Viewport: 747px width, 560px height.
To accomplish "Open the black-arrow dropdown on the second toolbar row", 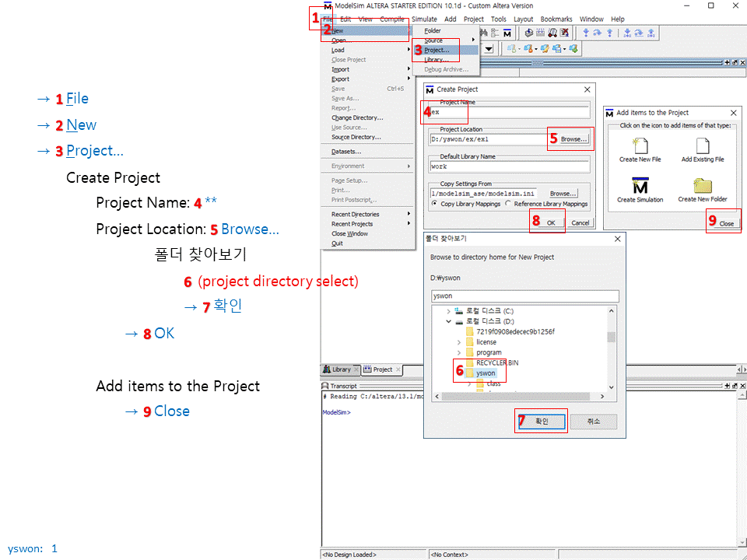I will (x=489, y=49).
